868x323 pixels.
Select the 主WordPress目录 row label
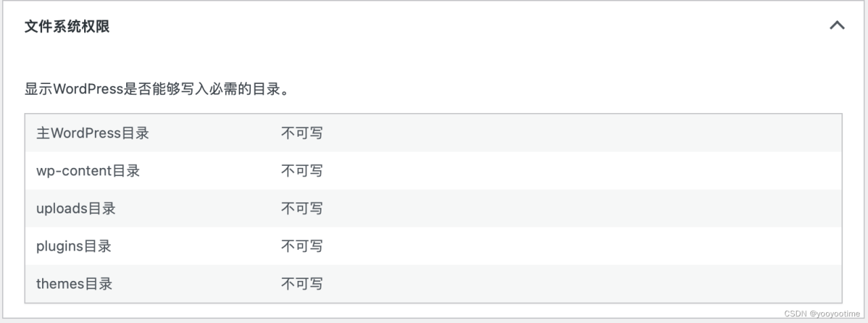click(92, 133)
